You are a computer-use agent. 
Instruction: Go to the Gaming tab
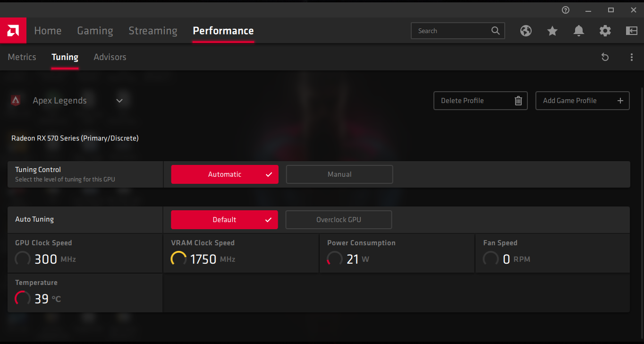(95, 31)
